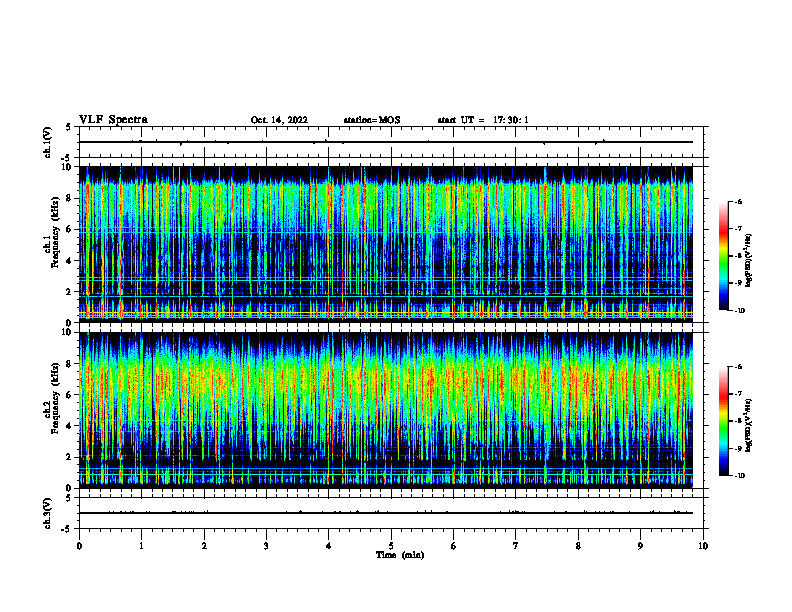Click the "ch.1(V)" waveform axis label
Viewport: 792px width, 612px height.
[x=48, y=142]
